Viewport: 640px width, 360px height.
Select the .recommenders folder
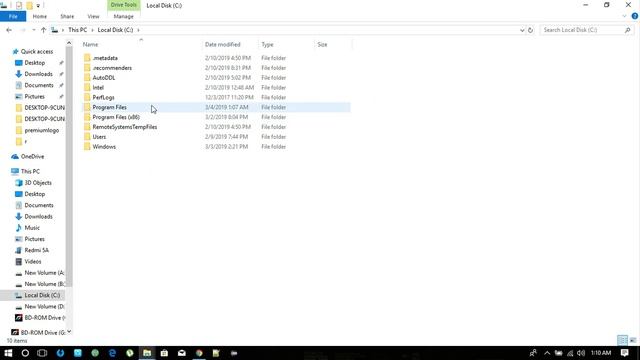[112, 68]
